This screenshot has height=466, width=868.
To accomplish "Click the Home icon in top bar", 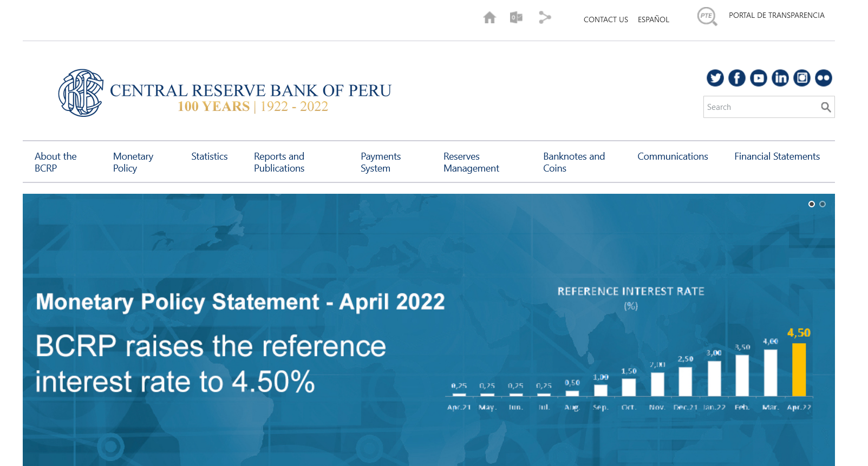I will 490,18.
